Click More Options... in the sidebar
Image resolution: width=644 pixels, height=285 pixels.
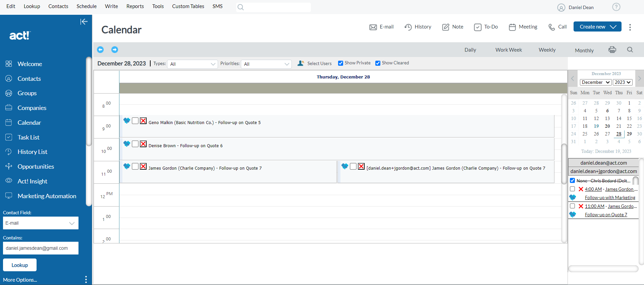coord(20,280)
